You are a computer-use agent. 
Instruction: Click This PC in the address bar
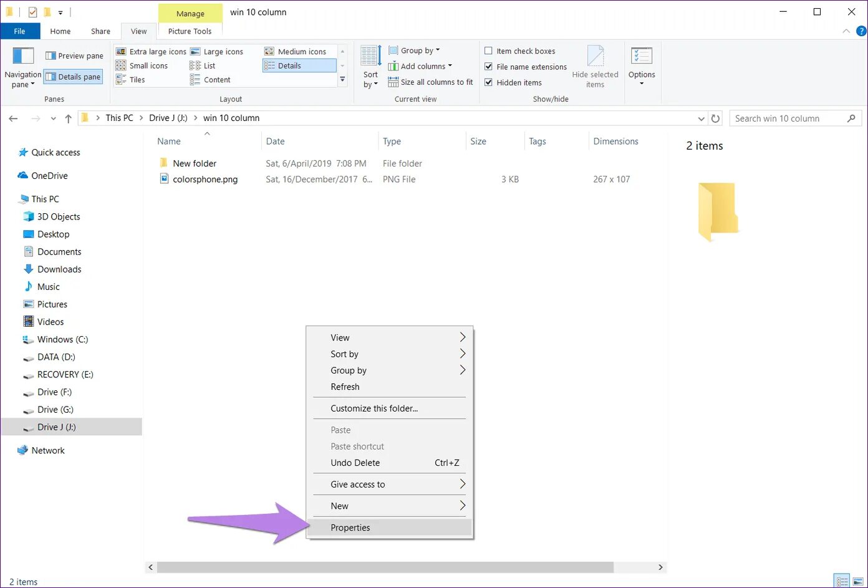coord(119,118)
